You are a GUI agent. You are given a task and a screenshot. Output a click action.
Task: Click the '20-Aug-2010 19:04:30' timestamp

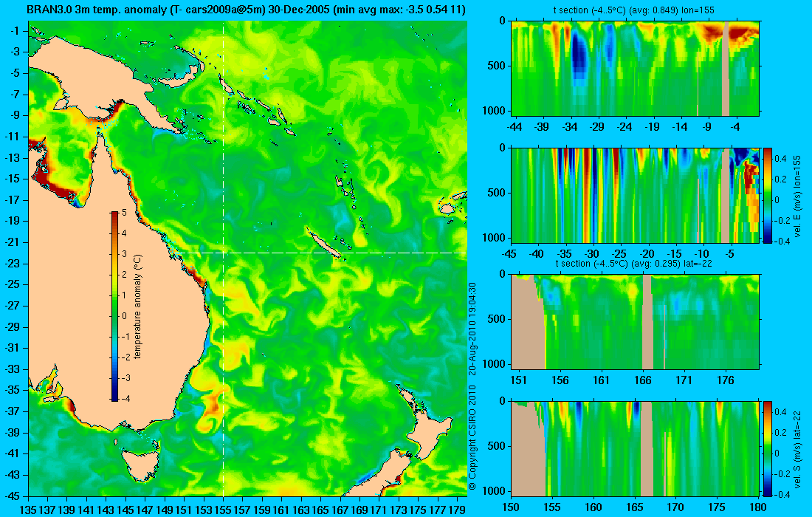[x=472, y=327]
